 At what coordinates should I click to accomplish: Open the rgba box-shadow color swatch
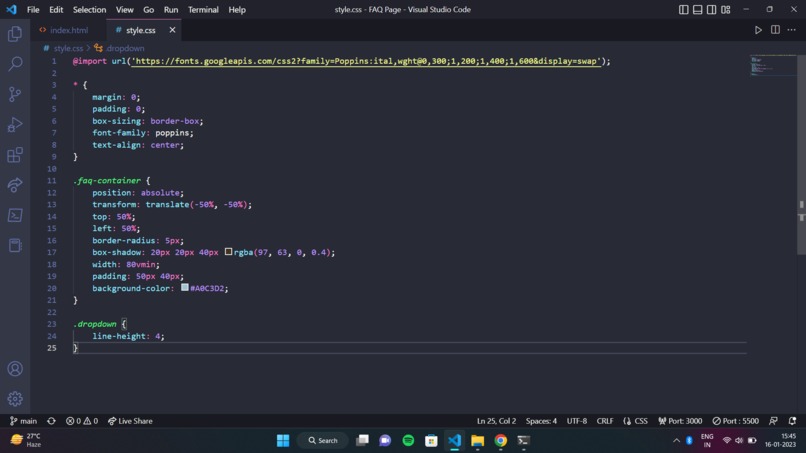tap(228, 252)
